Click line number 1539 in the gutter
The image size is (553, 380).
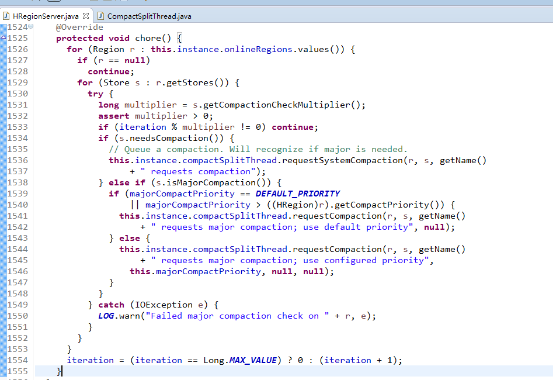pos(18,194)
